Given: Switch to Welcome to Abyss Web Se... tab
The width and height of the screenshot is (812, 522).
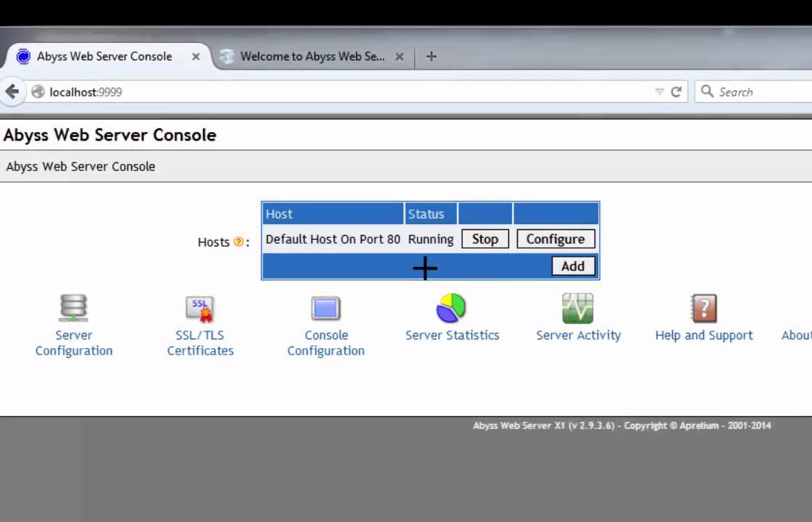Looking at the screenshot, I should (312, 57).
